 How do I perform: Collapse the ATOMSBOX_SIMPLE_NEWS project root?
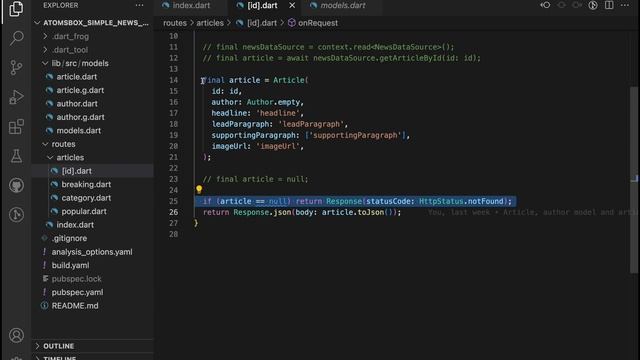point(92,23)
